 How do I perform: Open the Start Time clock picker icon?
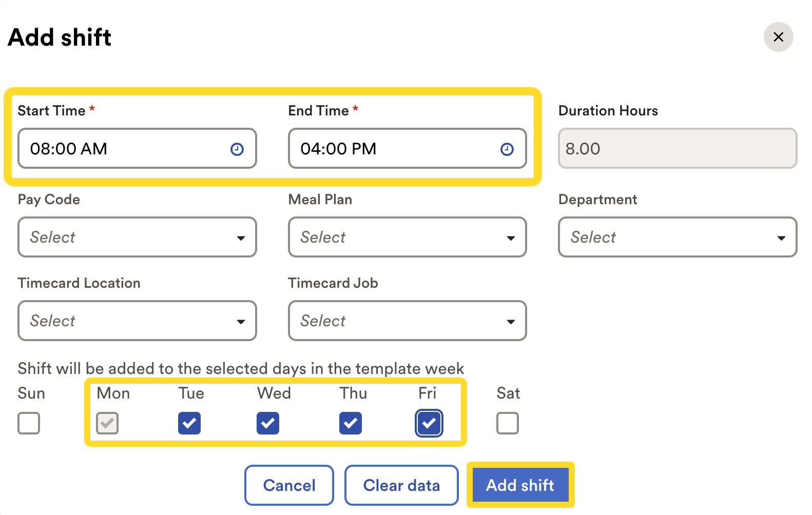click(237, 149)
